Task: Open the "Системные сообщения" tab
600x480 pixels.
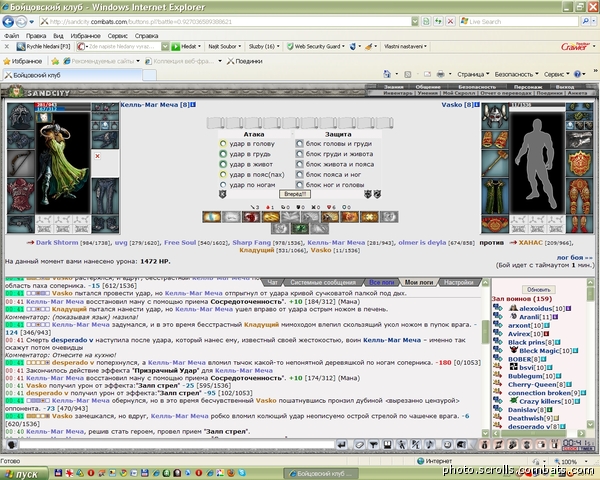Action: pos(323,282)
